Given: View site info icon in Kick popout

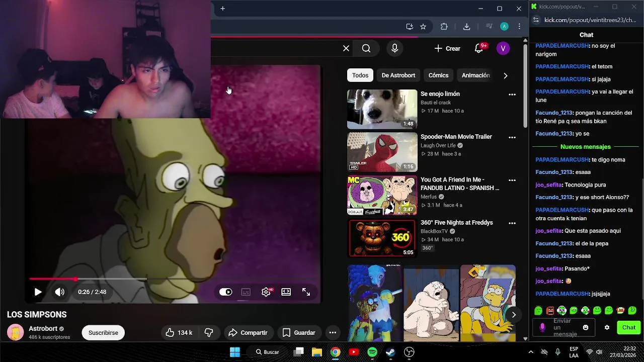Looking at the screenshot, I should [536, 20].
